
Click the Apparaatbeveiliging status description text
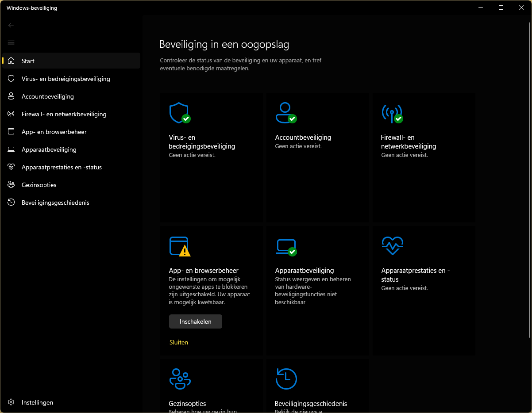pyautogui.click(x=313, y=291)
